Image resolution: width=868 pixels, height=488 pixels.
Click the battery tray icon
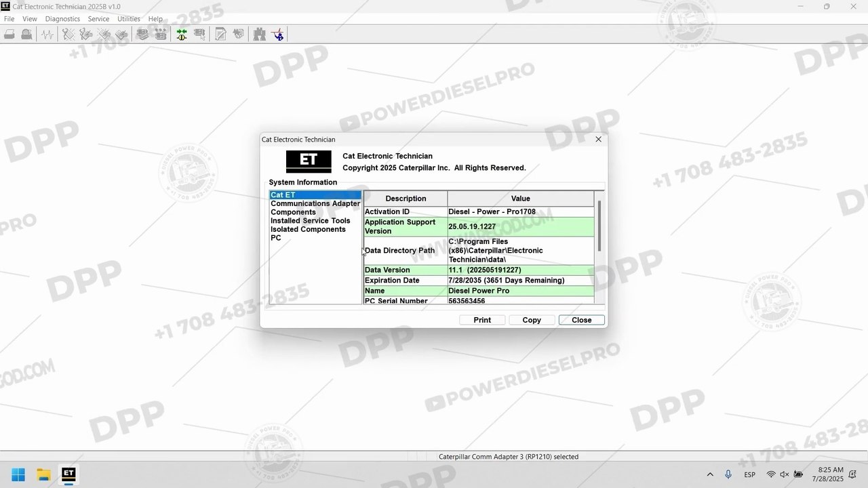(799, 474)
